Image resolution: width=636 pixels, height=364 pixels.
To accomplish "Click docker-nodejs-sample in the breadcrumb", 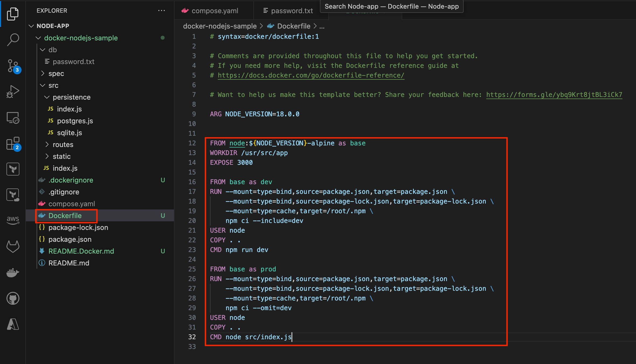I will point(220,26).
